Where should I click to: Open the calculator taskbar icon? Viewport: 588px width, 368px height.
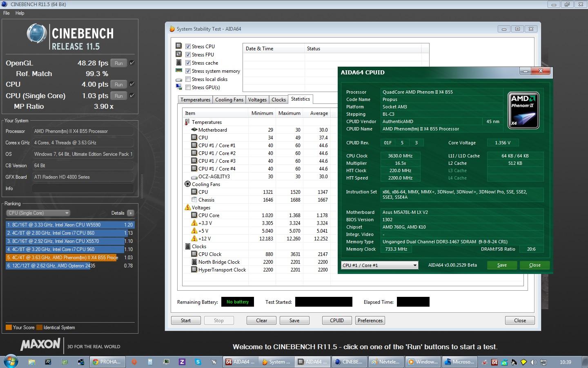150,362
